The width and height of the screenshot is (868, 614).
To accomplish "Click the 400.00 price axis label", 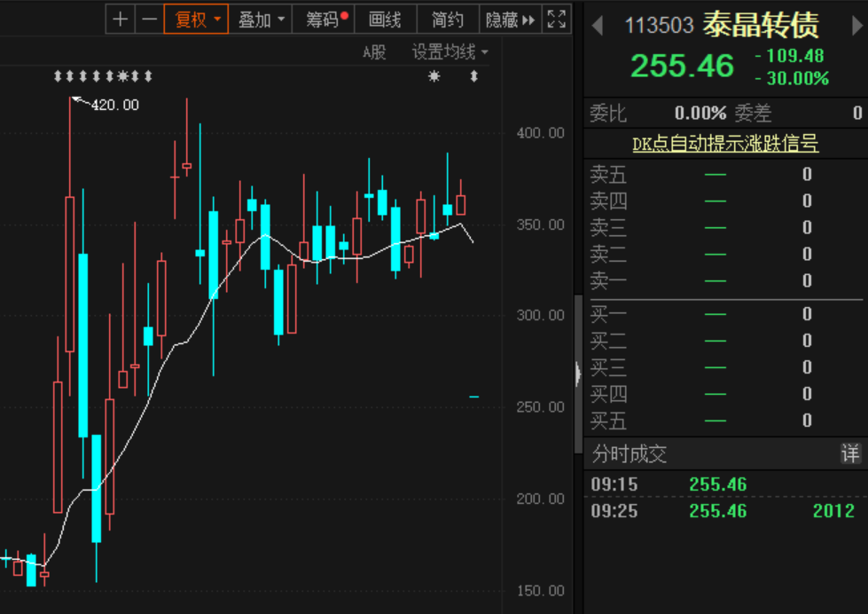I will click(x=540, y=133).
